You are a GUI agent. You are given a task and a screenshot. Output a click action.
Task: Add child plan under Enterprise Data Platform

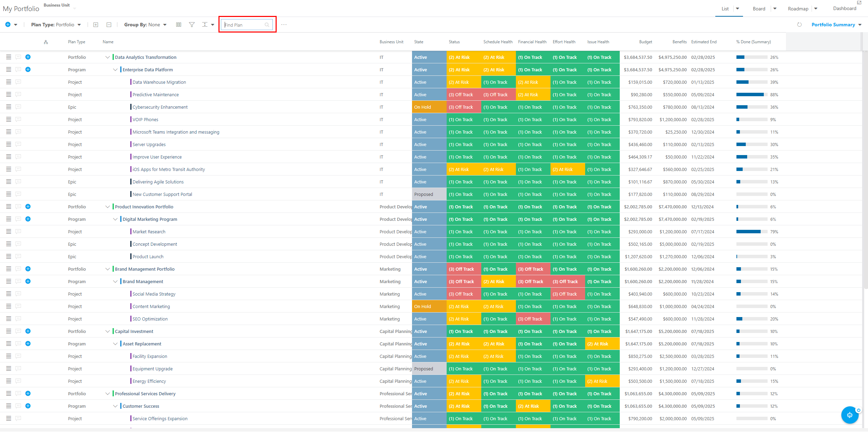click(28, 70)
